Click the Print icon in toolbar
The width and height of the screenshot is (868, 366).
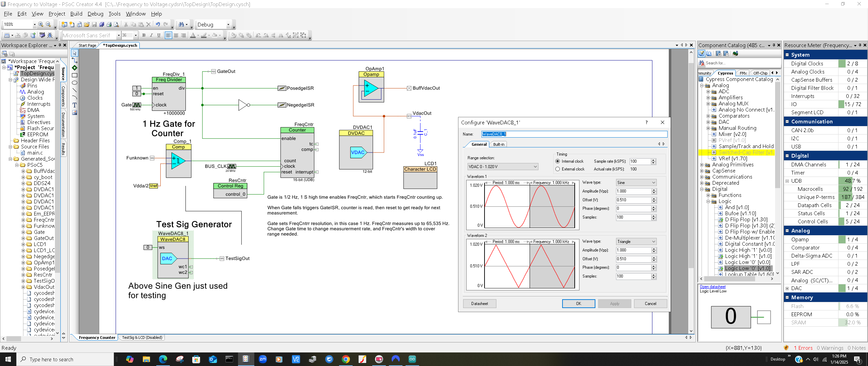[x=109, y=24]
